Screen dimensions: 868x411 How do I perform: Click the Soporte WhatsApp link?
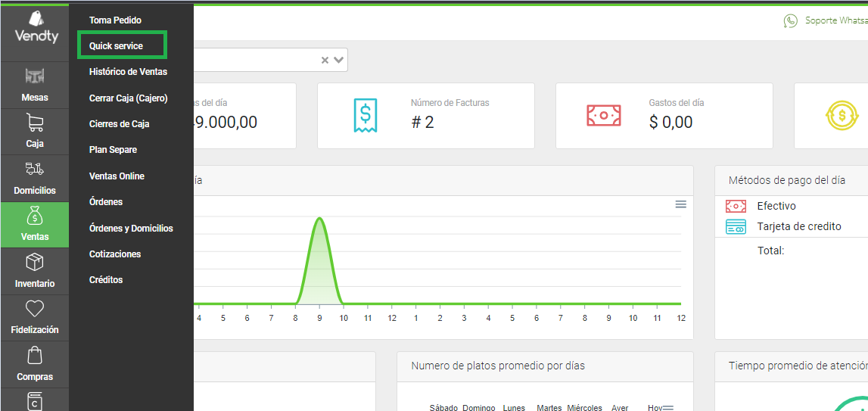point(836,21)
